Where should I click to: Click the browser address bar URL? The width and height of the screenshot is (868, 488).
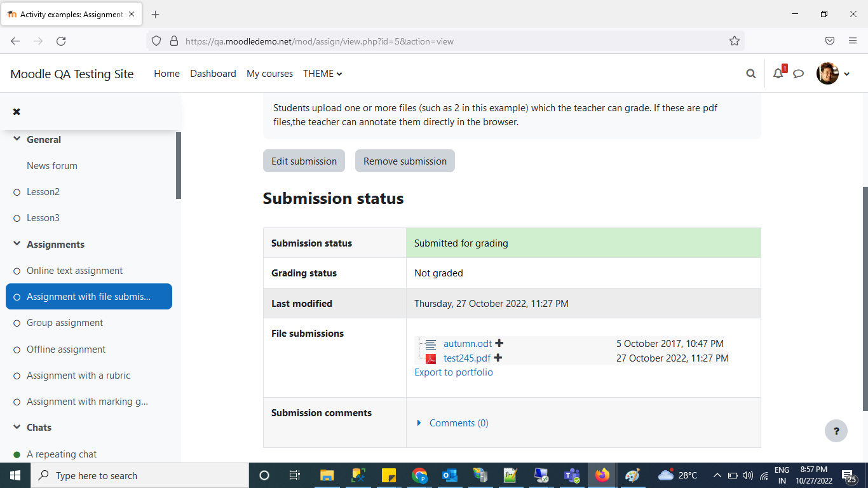[x=320, y=41]
